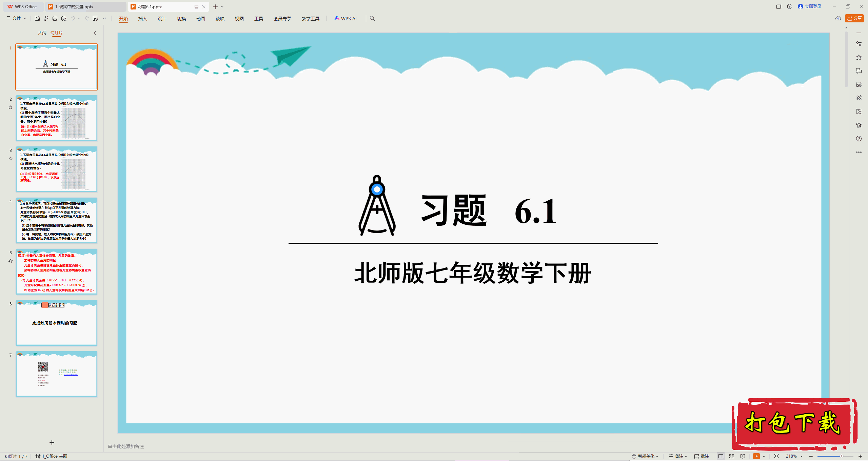Toggle normal view button in status bar
Screen dimensions: 868x461
click(x=721, y=456)
